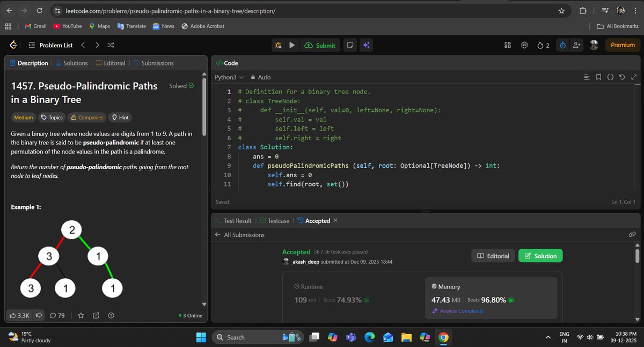Dislike the problem with thumbs down
The width and height of the screenshot is (644, 347).
pyautogui.click(x=39, y=315)
